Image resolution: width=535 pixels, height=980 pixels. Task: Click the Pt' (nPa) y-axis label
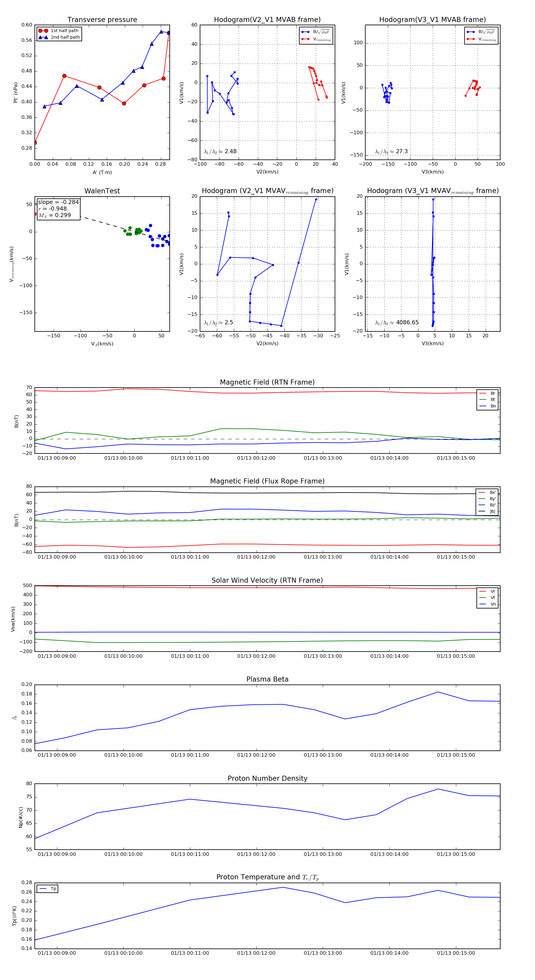pos(16,92)
